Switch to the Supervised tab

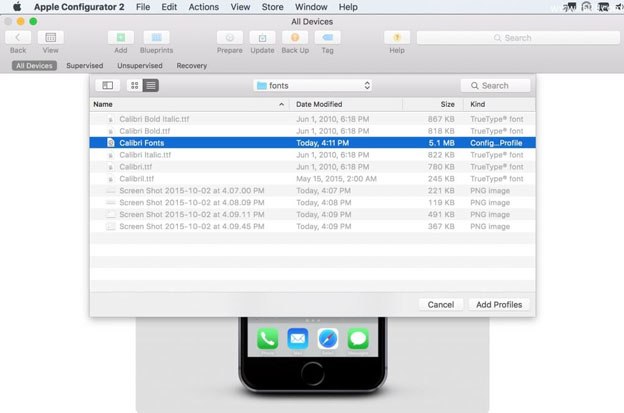pyautogui.click(x=85, y=66)
